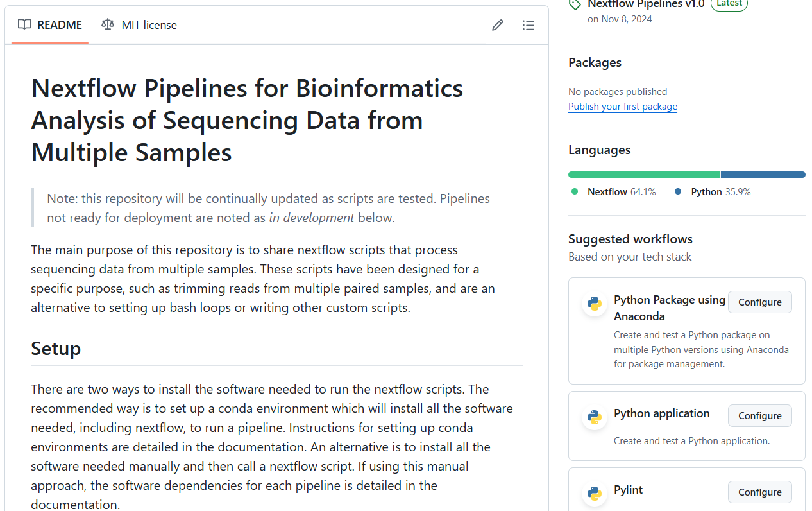Open the Nextflow Pipelines v1.0 release

coord(646,4)
